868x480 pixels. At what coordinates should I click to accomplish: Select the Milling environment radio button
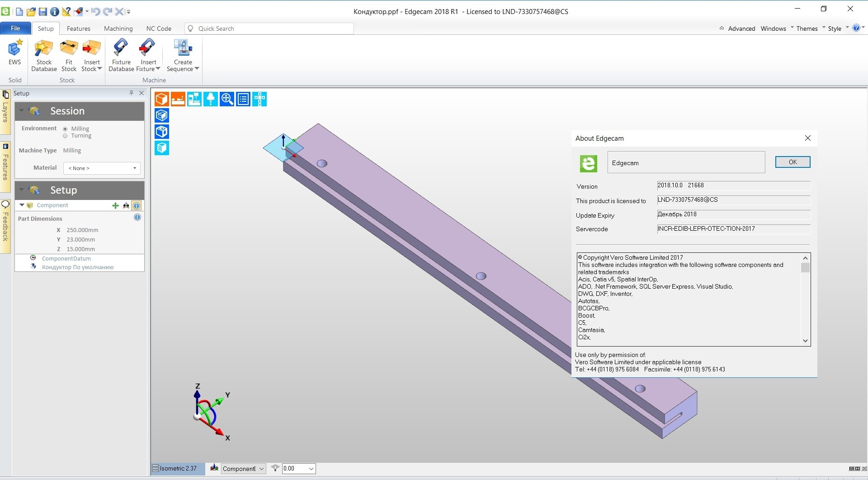[x=65, y=129]
